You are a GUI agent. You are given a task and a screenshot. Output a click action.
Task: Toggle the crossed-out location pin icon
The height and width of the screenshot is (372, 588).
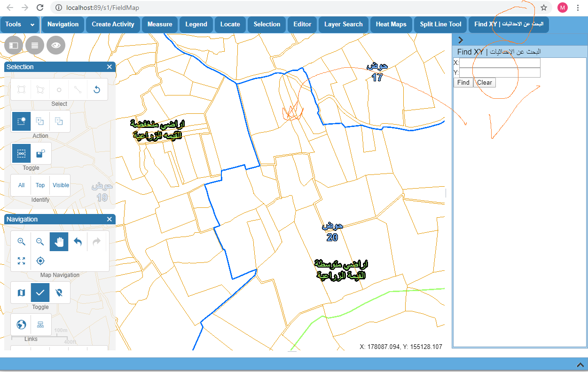[x=59, y=293]
